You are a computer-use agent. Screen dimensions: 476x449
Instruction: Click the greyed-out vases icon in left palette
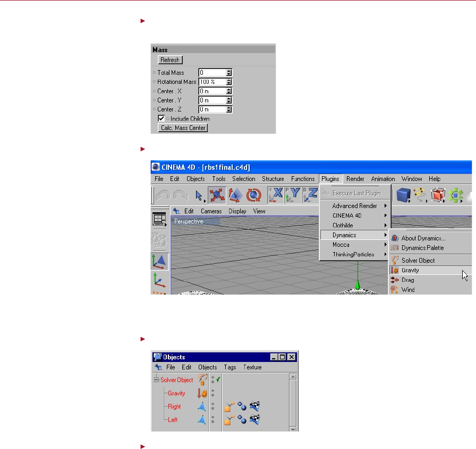click(x=159, y=240)
